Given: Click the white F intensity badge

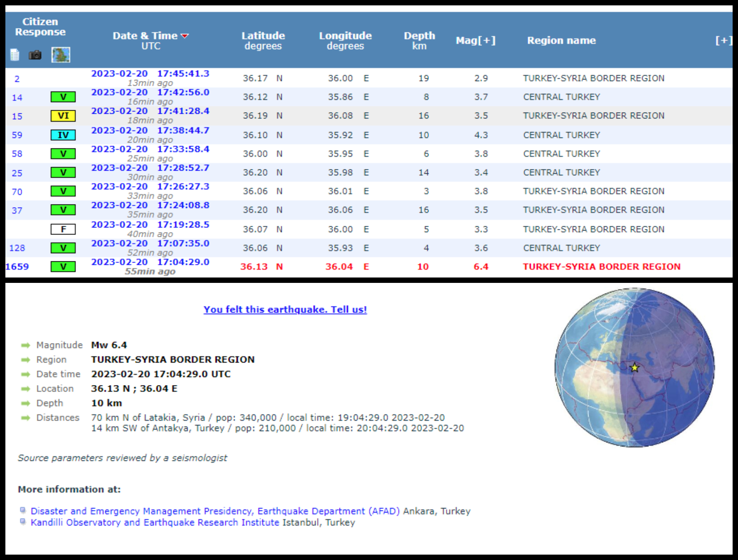Looking at the screenshot, I should [x=63, y=229].
